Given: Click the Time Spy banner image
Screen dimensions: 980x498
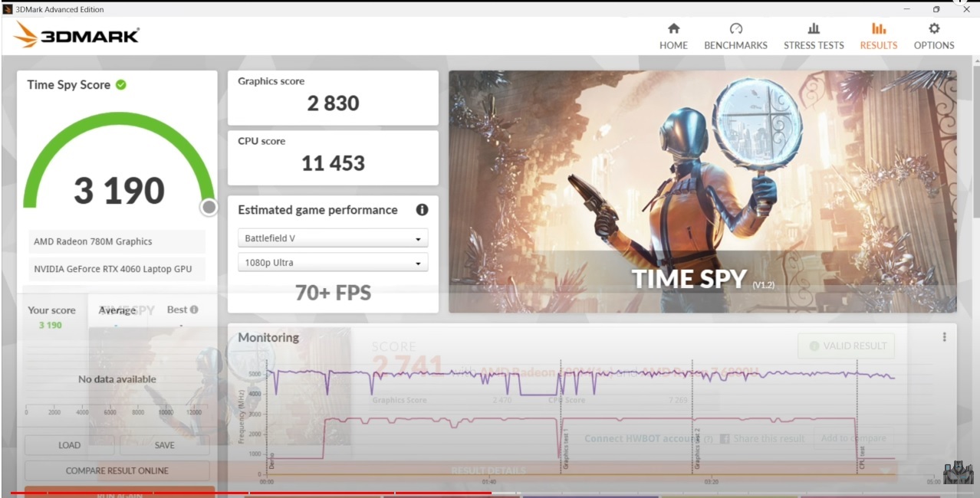Looking at the screenshot, I should (702, 192).
